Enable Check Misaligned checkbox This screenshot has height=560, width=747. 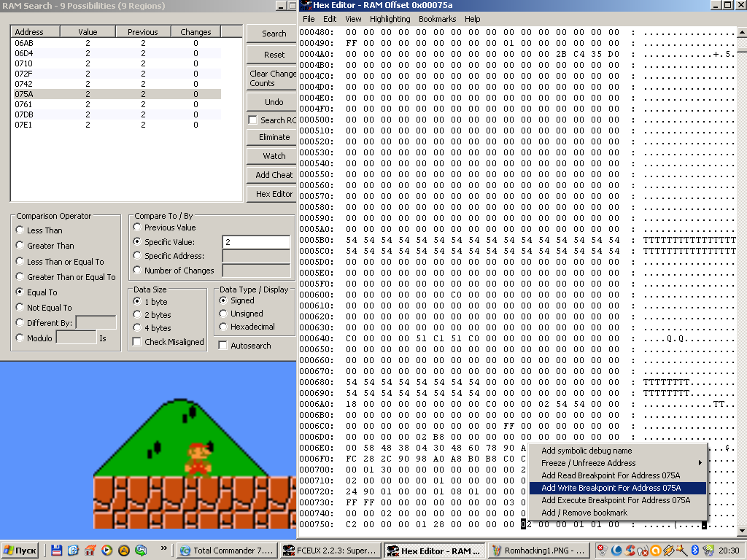[137, 342]
